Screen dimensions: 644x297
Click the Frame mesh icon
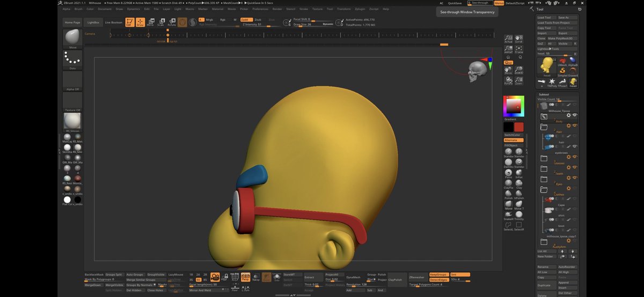[x=518, y=50]
